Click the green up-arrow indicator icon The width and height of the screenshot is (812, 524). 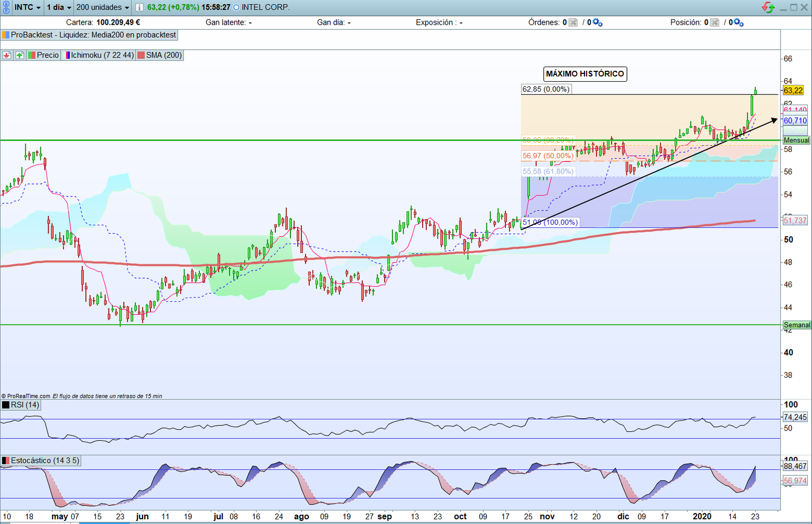(19, 55)
